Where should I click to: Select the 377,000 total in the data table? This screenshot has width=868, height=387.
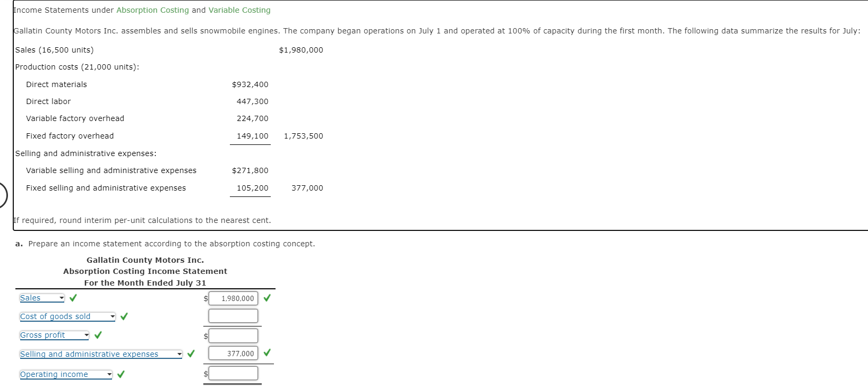307,188
